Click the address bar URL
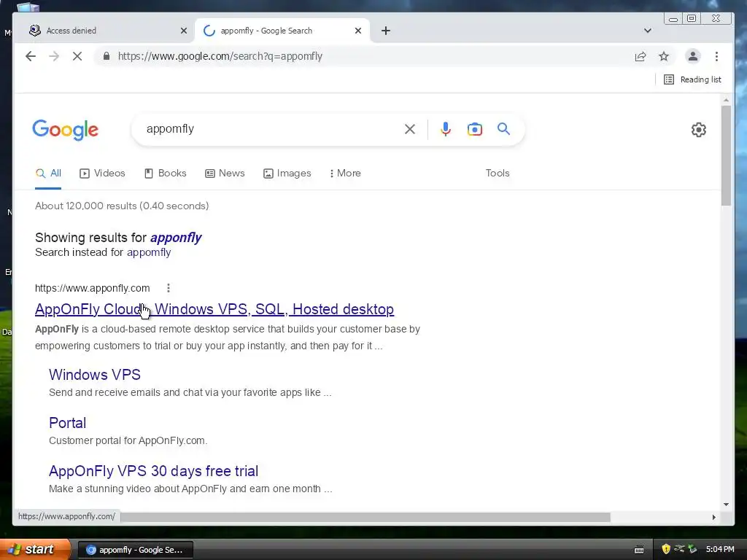Viewport: 747px width, 560px height. coord(220,56)
